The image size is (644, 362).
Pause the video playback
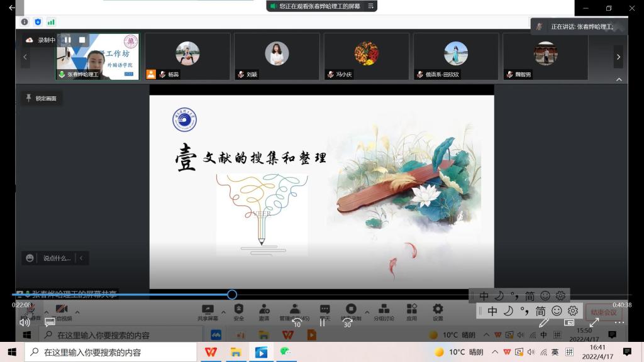(x=322, y=322)
